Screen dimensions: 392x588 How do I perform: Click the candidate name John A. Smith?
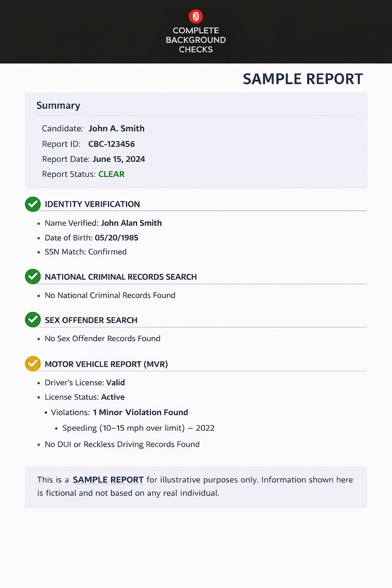[x=117, y=129]
